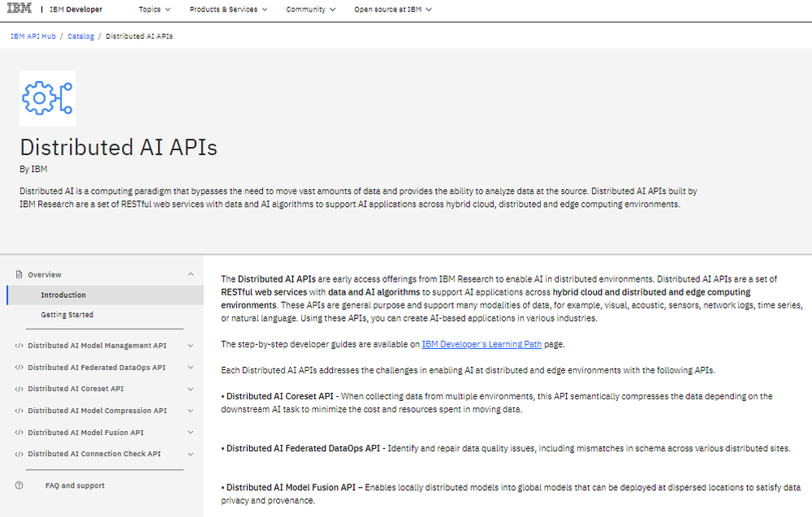Screen dimensions: 812x517
Task: Click the IBM logo
Action: (x=19, y=8)
